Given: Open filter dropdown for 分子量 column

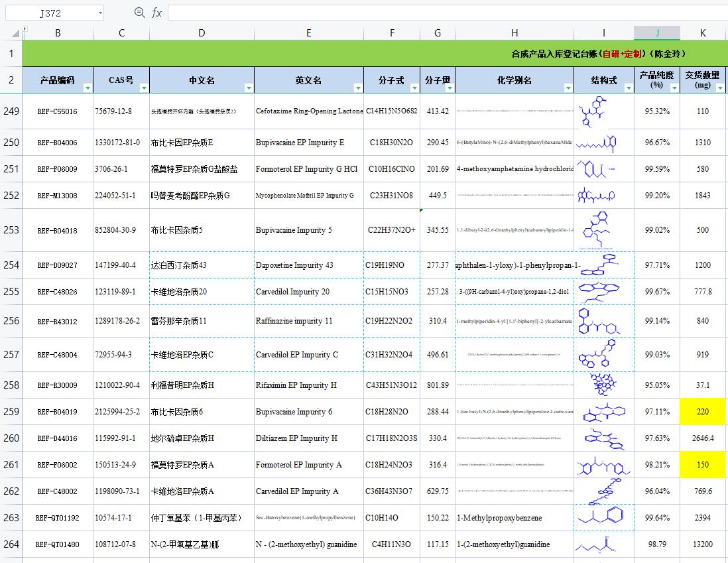Looking at the screenshot, I should pyautogui.click(x=450, y=88).
